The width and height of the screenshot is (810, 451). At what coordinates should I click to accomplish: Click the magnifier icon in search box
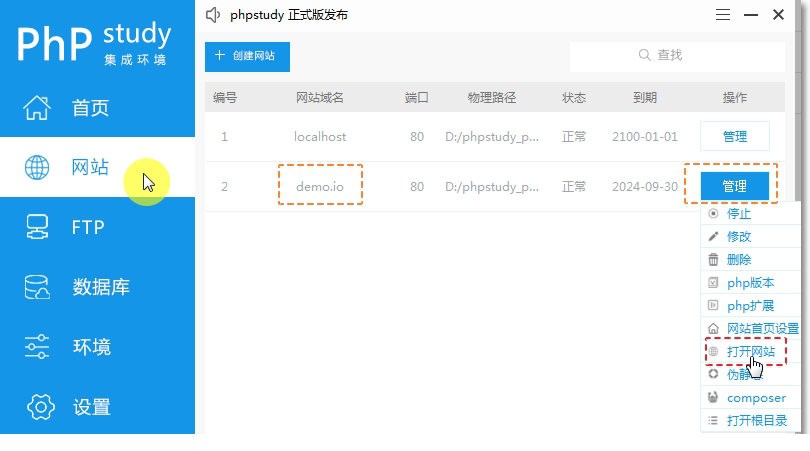pyautogui.click(x=644, y=55)
